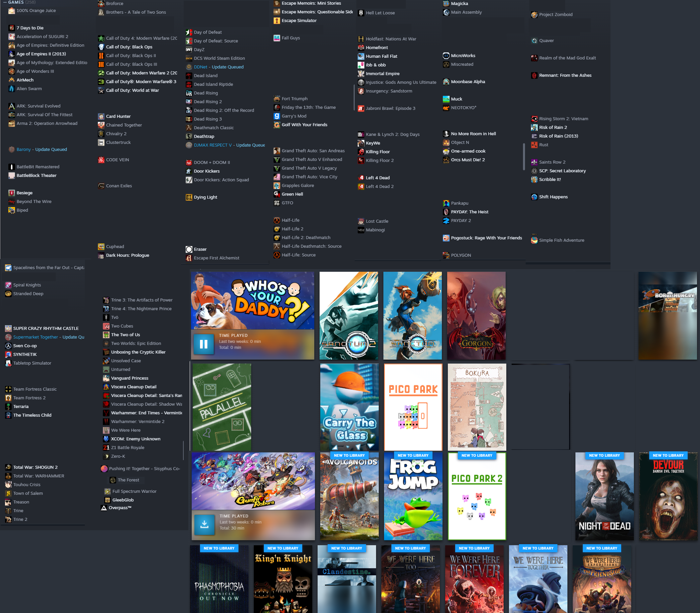The width and height of the screenshot is (700, 613).
Task: Click the 7 Days to Die game icon
Action: point(12,28)
